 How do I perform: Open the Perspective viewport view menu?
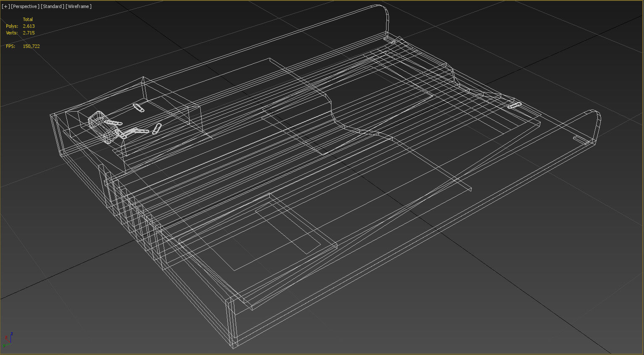click(25, 6)
